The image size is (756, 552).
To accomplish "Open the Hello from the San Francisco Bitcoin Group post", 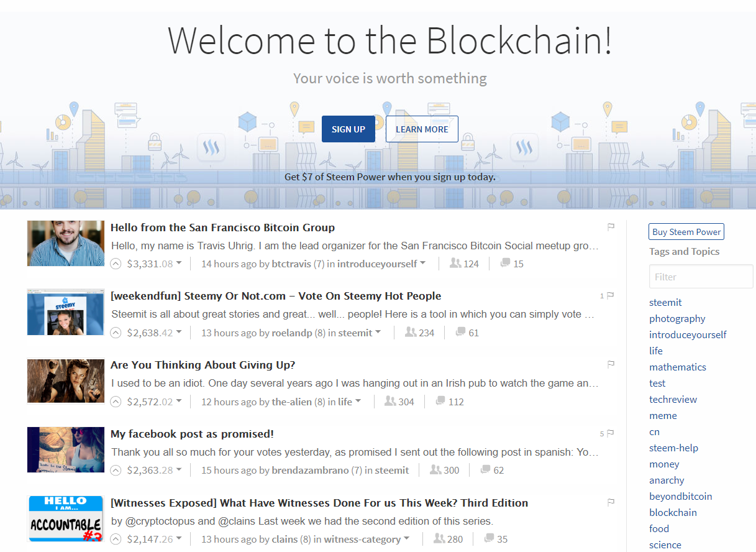I will click(x=222, y=228).
